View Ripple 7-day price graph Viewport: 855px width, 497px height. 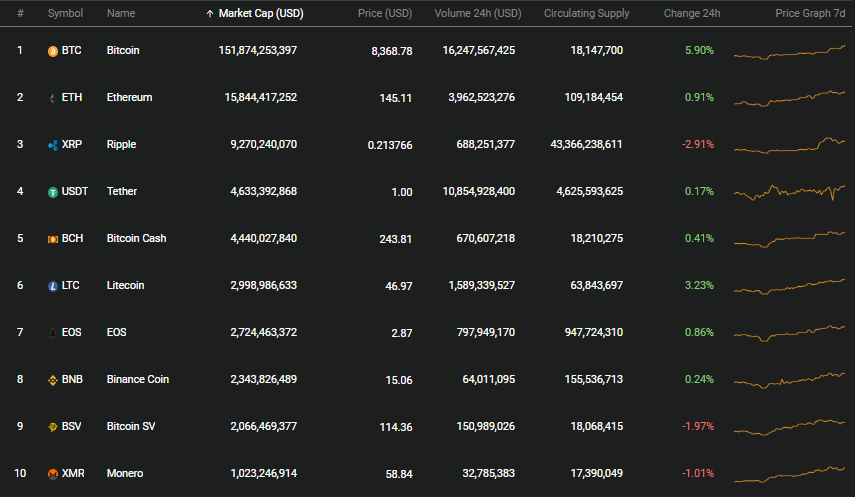[790, 145]
